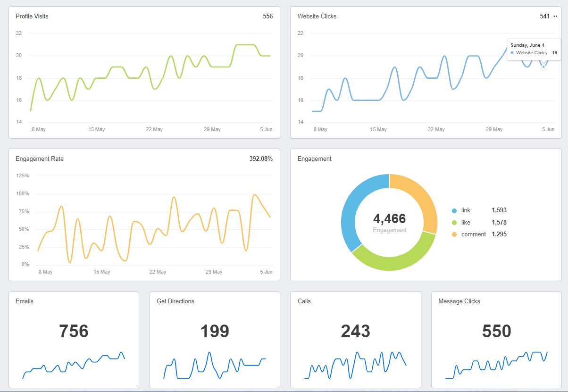The width and height of the screenshot is (568, 392).
Task: Click the Calls sparkline chart
Action: (355, 366)
